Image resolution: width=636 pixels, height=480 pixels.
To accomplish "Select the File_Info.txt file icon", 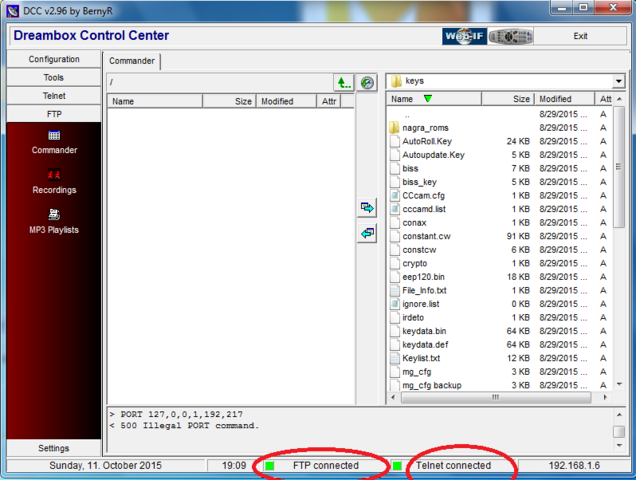I will [395, 291].
